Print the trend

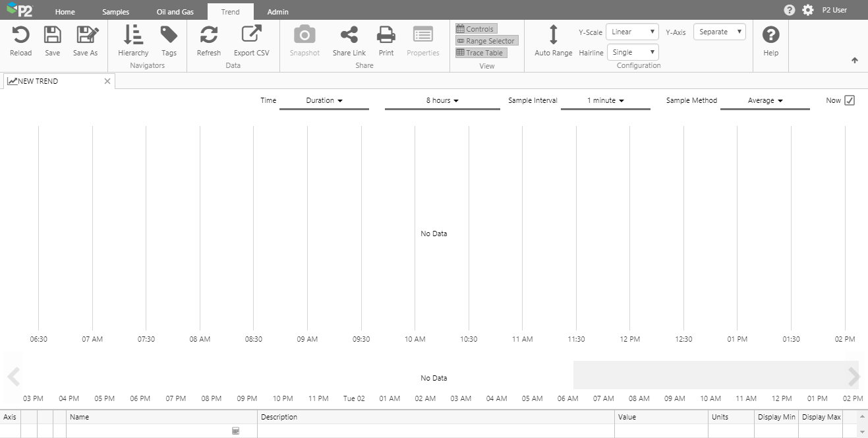(x=386, y=36)
